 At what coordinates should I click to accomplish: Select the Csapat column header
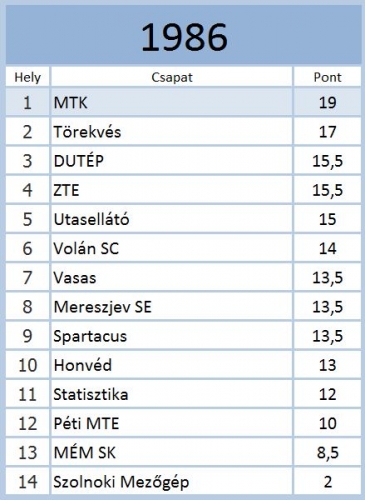(172, 77)
